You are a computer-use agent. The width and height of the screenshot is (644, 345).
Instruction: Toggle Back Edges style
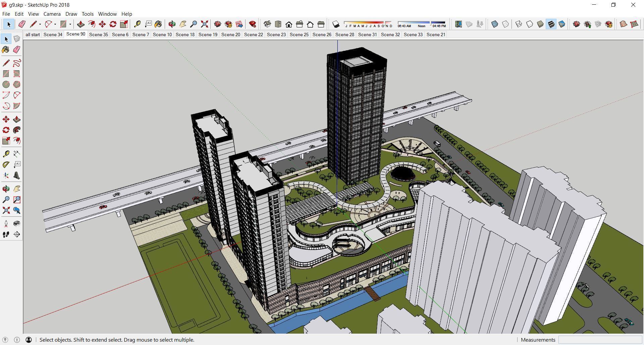[x=505, y=24]
